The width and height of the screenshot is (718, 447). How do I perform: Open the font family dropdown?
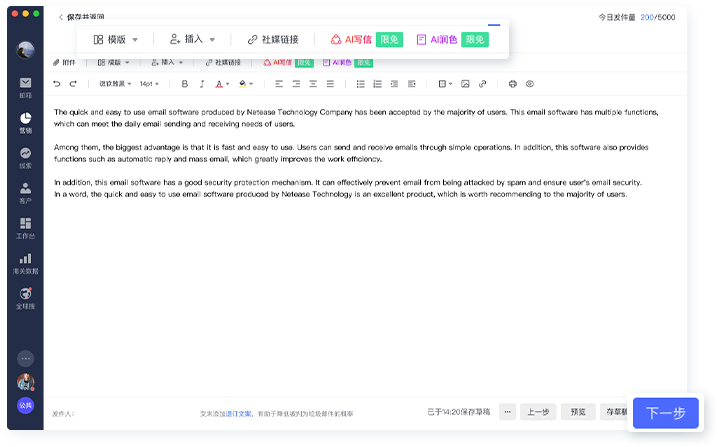(114, 84)
